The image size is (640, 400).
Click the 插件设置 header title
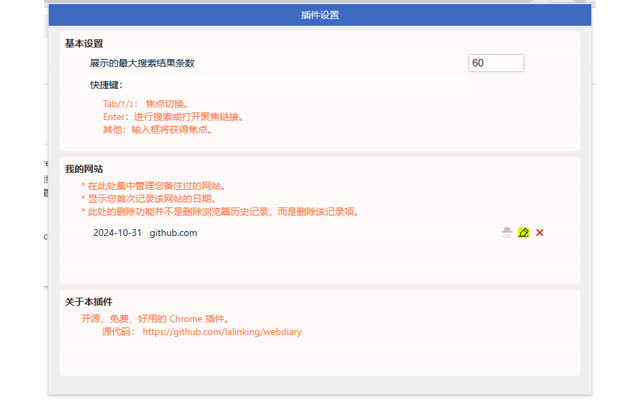click(x=320, y=15)
